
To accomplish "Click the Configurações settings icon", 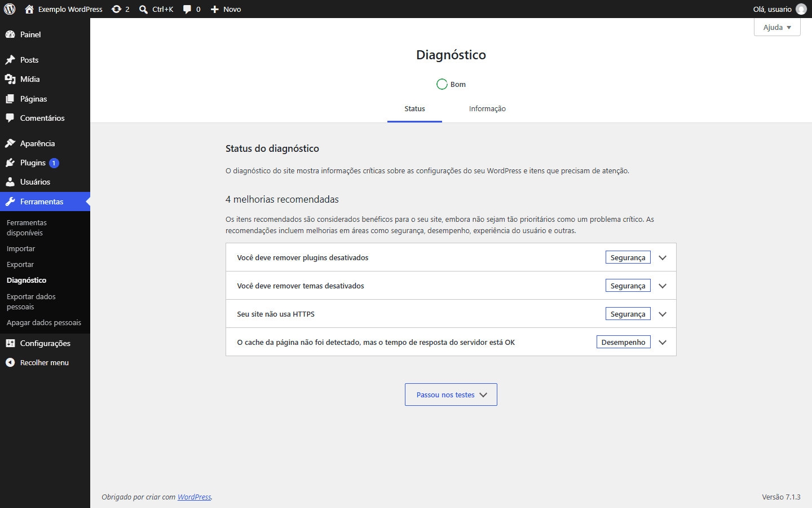I will 10,343.
